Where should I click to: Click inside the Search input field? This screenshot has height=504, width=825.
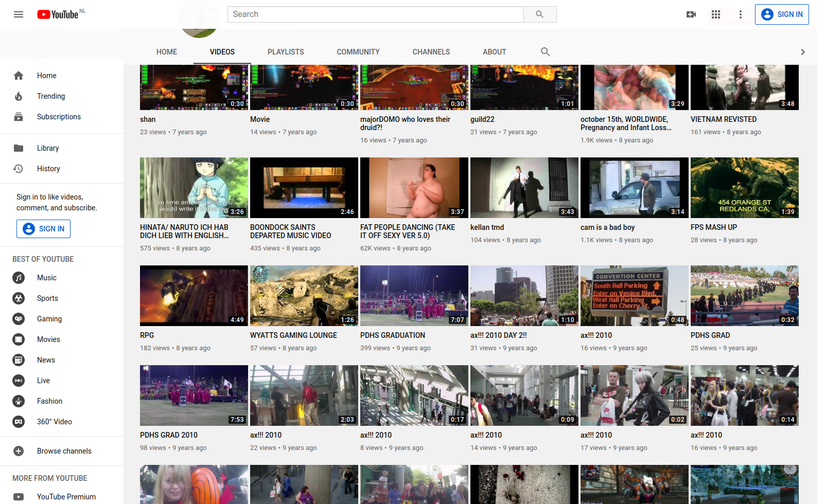coord(376,14)
